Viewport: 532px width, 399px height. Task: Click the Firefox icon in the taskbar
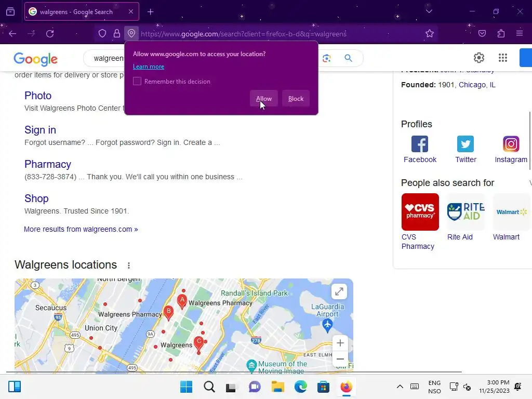[346, 387]
